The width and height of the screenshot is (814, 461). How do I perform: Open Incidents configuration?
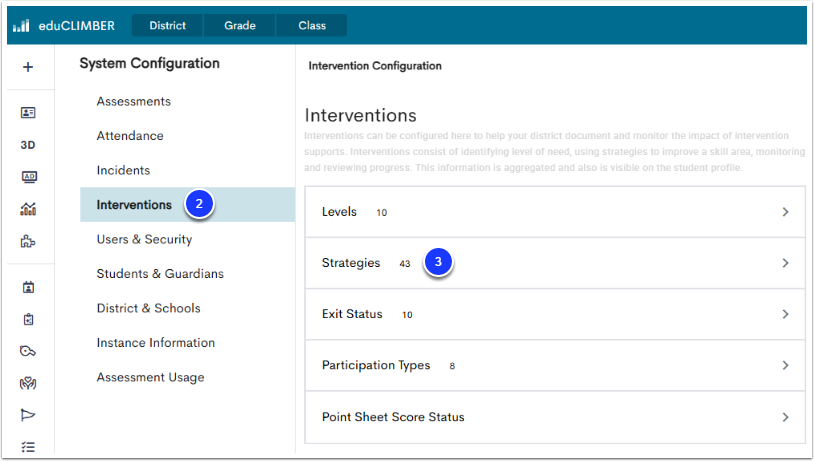coord(123,170)
